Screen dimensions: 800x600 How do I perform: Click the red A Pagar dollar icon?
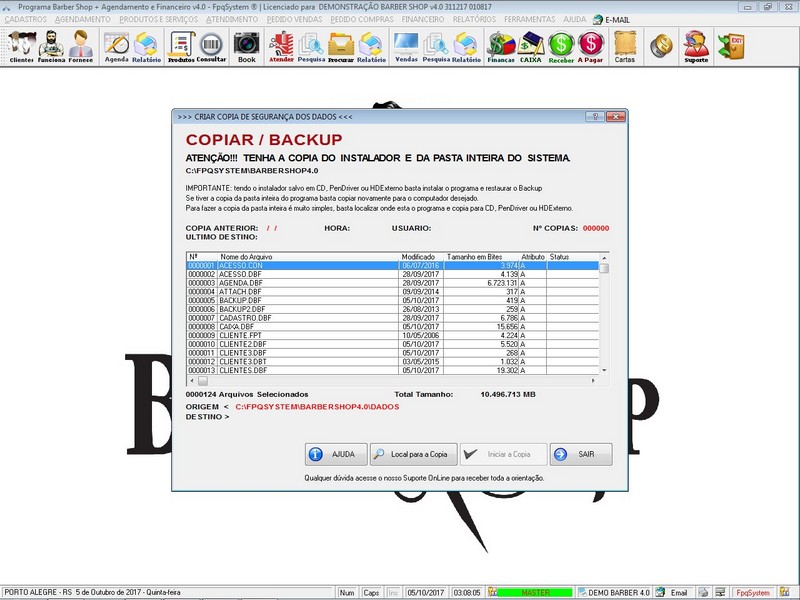pos(590,46)
